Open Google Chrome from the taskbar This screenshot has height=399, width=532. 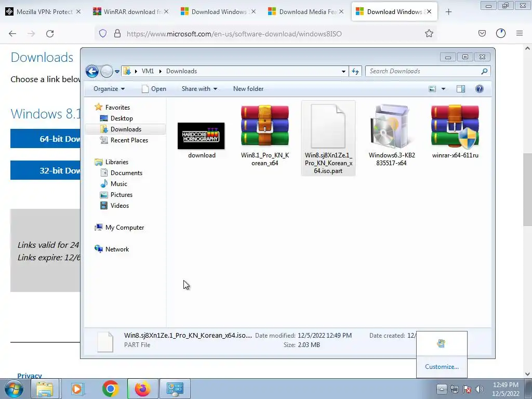click(x=110, y=389)
